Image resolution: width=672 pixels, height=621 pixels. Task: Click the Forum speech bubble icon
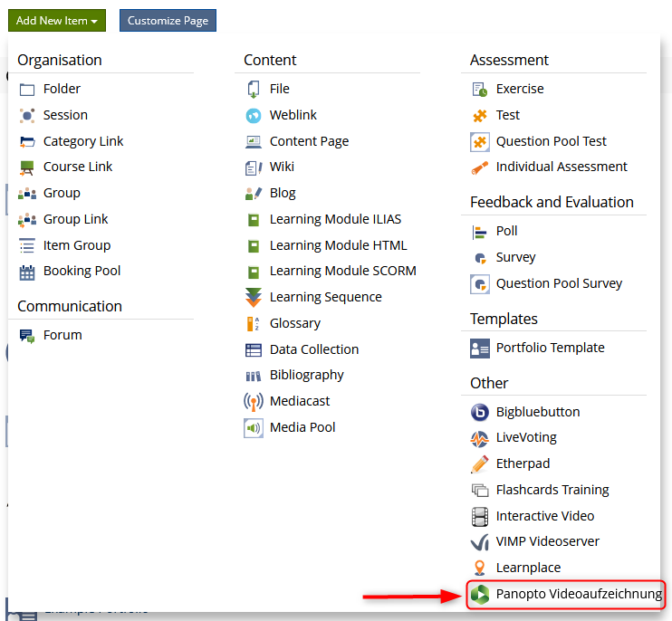(27, 336)
